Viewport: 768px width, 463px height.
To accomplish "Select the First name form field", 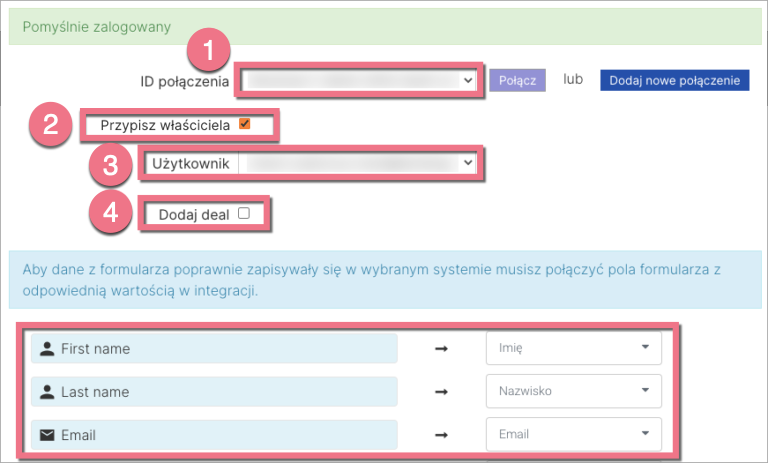I will click(x=214, y=349).
